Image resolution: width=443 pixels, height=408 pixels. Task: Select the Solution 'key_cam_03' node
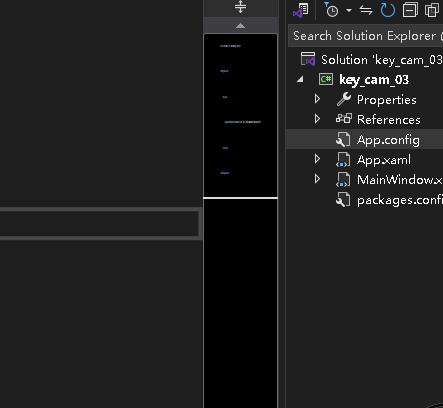point(371,60)
